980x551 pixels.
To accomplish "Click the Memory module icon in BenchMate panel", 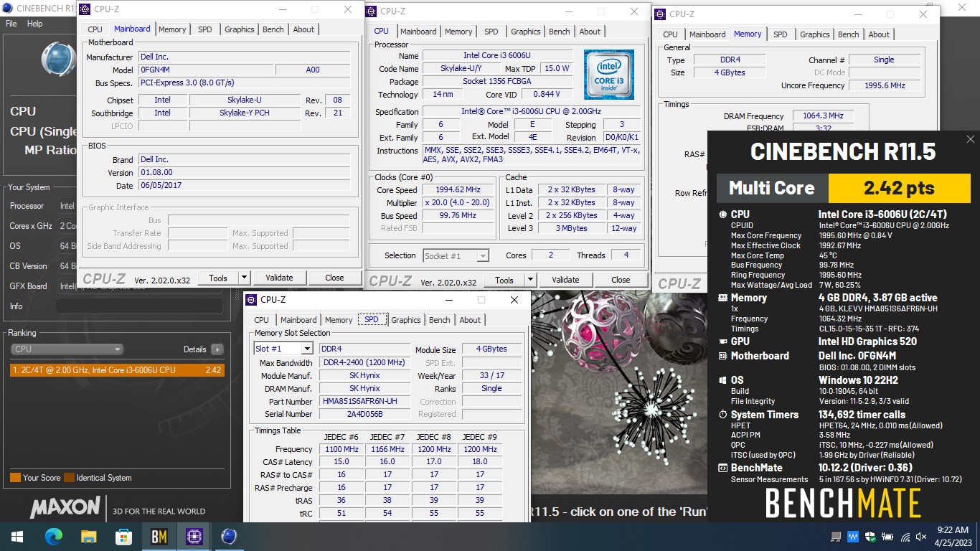I will click(x=722, y=298).
